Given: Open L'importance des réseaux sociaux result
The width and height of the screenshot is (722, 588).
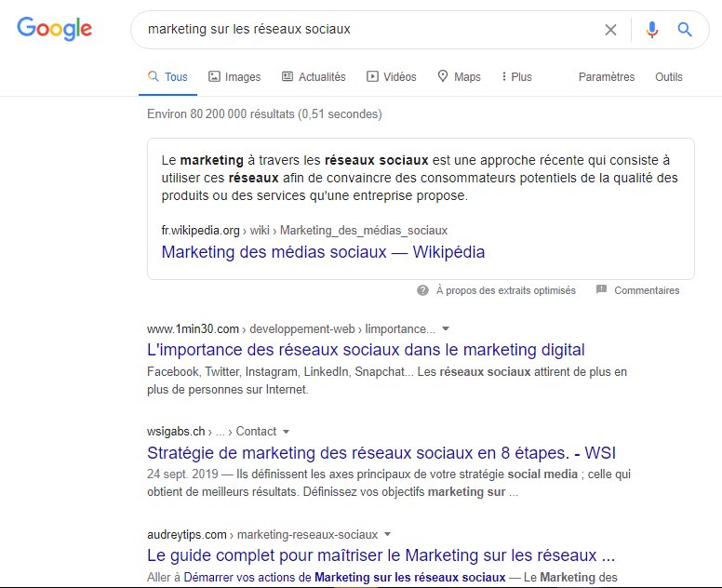Looking at the screenshot, I should [366, 350].
